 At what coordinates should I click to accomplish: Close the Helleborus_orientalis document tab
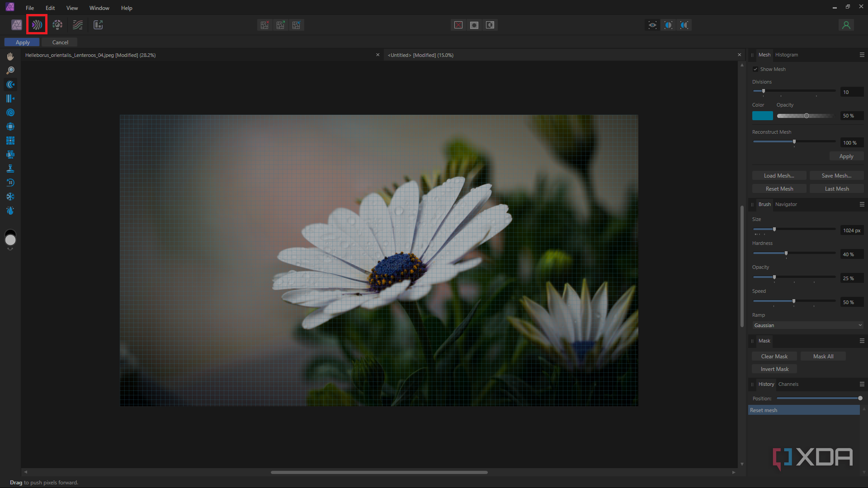tap(378, 55)
